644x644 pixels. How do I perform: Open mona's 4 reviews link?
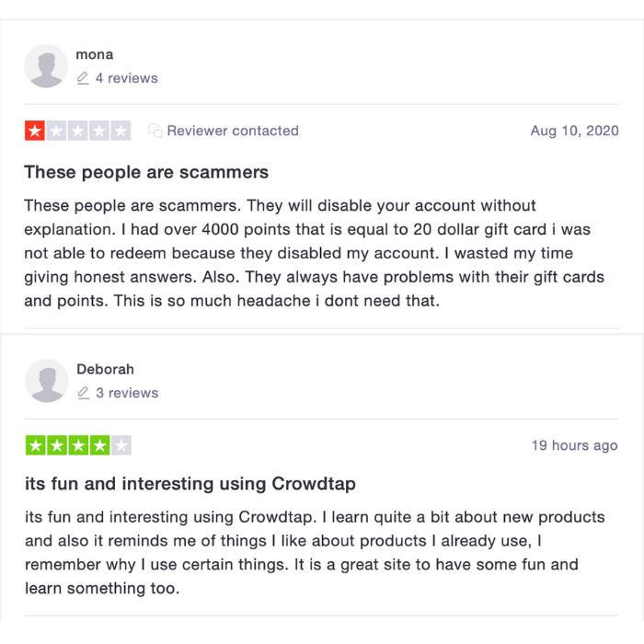tap(127, 78)
